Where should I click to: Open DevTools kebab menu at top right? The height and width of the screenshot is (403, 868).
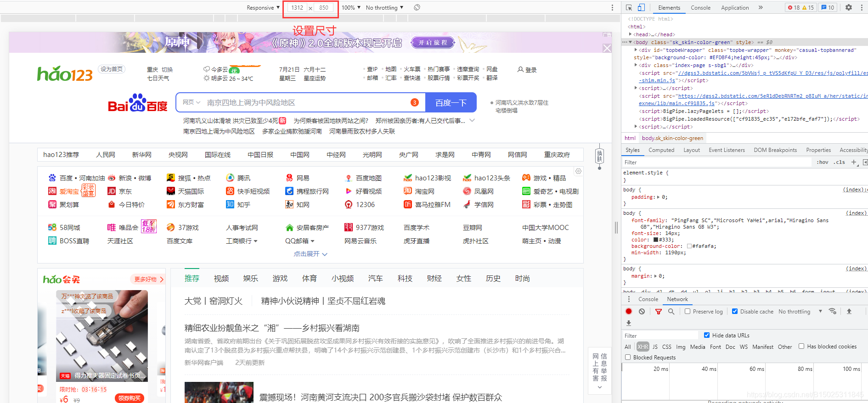(862, 7)
